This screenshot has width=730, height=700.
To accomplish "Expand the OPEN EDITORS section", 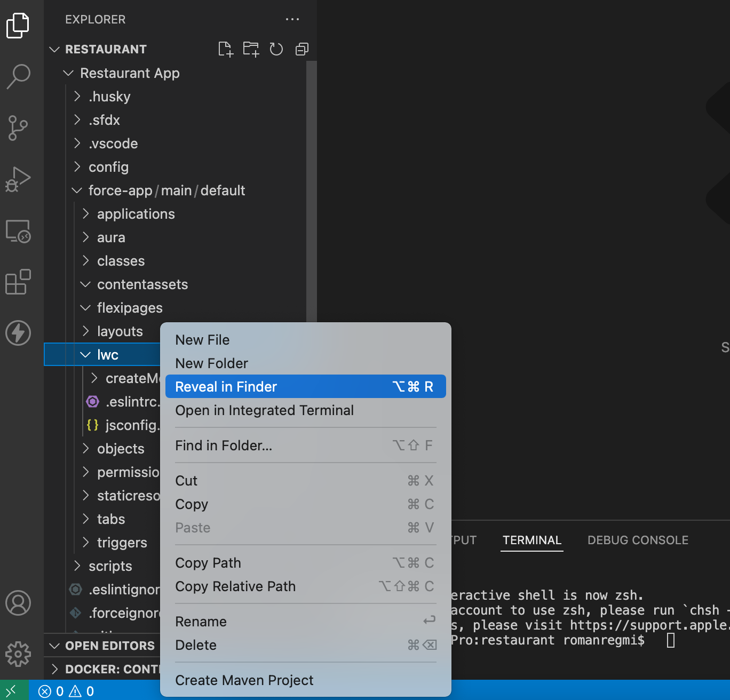I will 109,646.
